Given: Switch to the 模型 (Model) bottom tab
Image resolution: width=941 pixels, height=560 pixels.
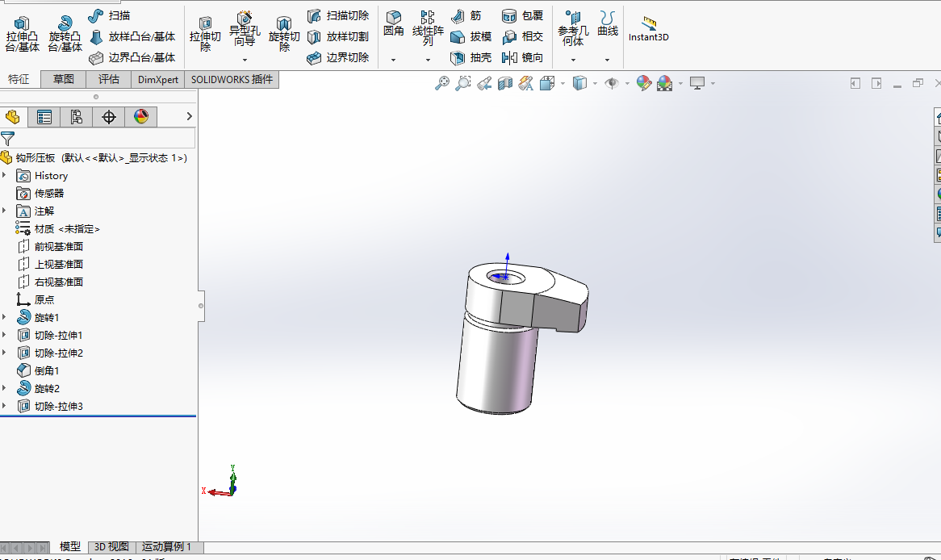Looking at the screenshot, I should point(70,547).
